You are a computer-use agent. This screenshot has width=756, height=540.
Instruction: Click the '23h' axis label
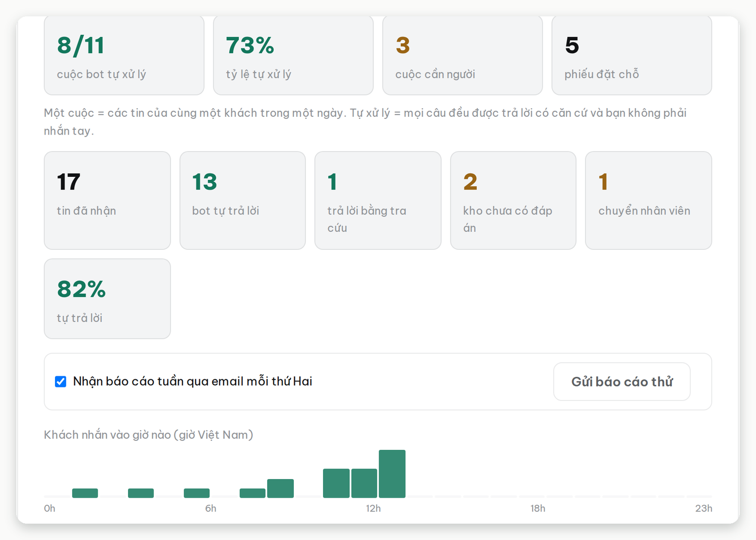(x=704, y=508)
